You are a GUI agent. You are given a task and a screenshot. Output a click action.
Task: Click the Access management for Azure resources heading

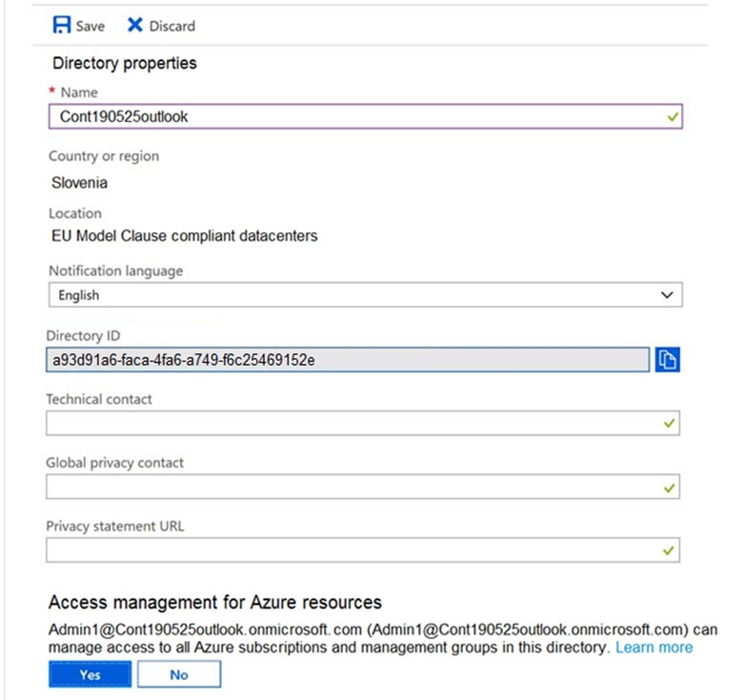215,602
